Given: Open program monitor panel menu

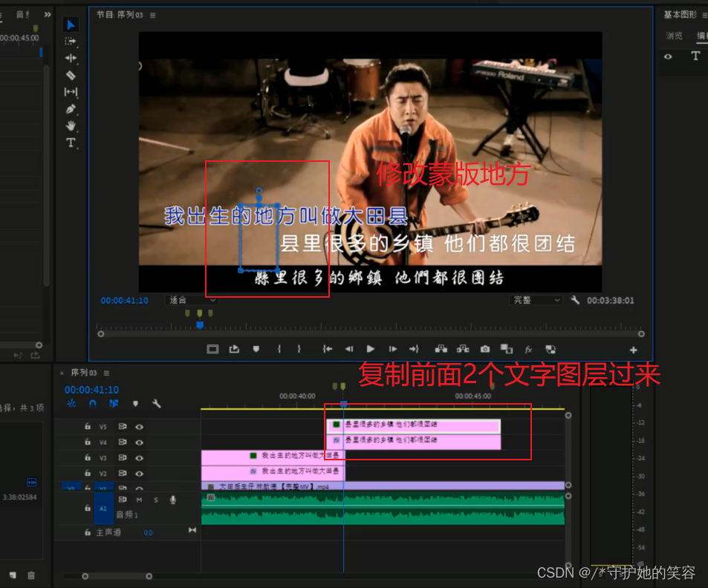Looking at the screenshot, I should (152, 16).
